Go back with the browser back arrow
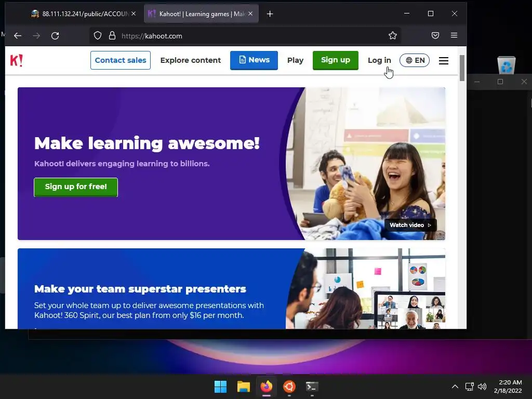Viewport: 532px width, 399px height. tap(18, 36)
